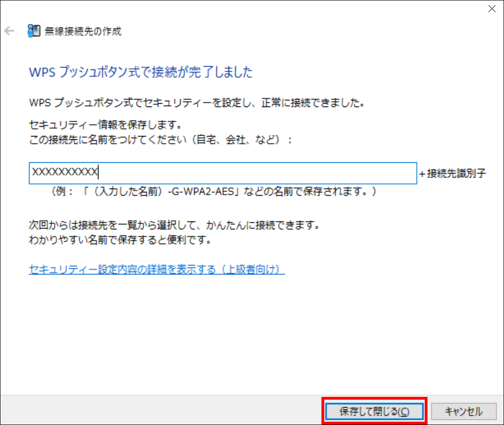Image resolution: width=504 pixels, height=425 pixels.
Task: Click the わかりやすい名前で保存すると便利です text
Action: coord(119,240)
